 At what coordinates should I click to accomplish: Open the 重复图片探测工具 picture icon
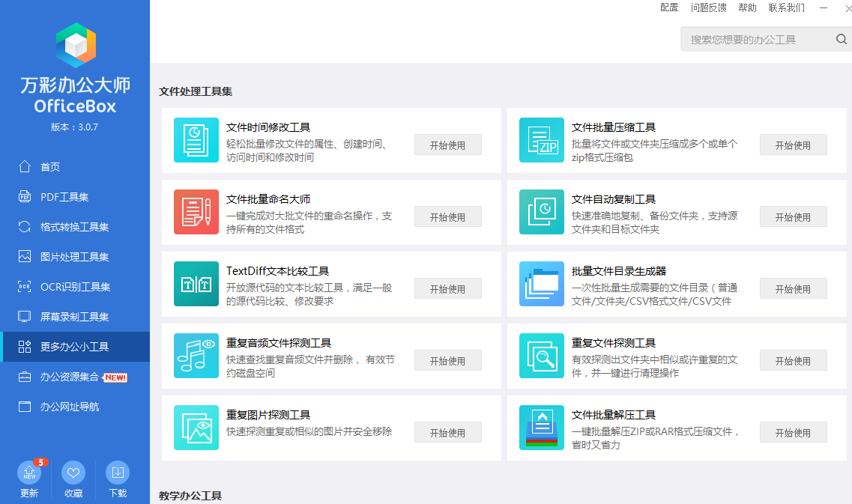point(196,428)
